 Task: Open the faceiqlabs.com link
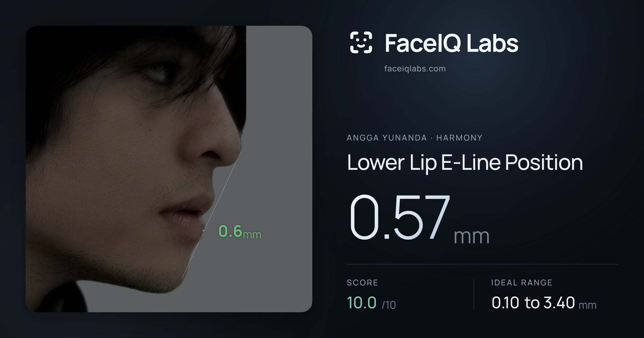[415, 69]
